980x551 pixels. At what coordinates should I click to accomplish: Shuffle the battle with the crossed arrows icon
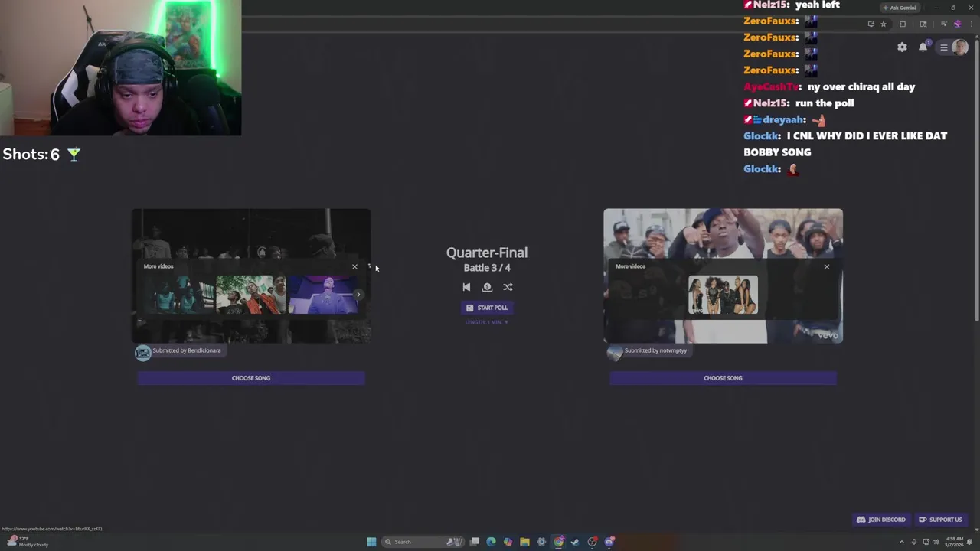click(x=508, y=287)
